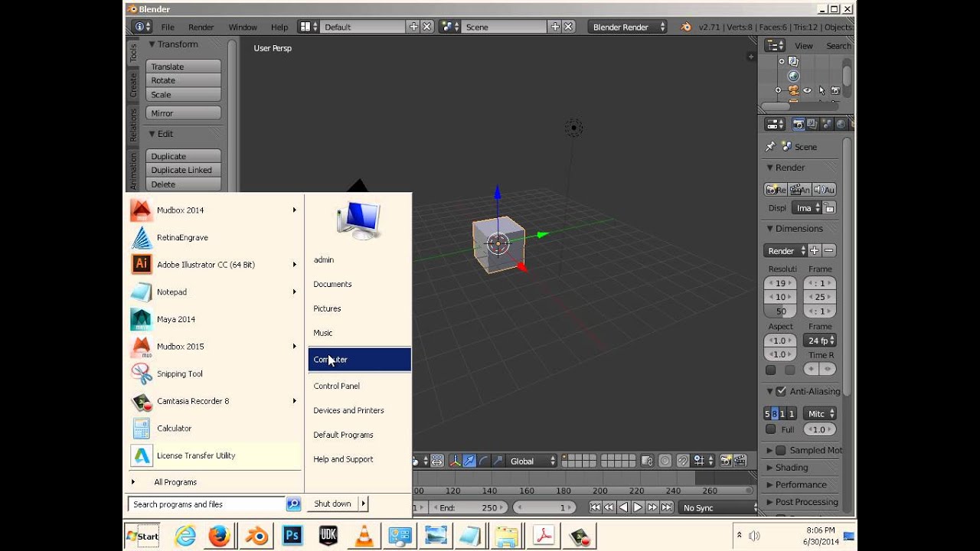Viewport: 980px width, 551px height.
Task: Toggle Camera renderability icon in outliner
Action: [x=835, y=90]
